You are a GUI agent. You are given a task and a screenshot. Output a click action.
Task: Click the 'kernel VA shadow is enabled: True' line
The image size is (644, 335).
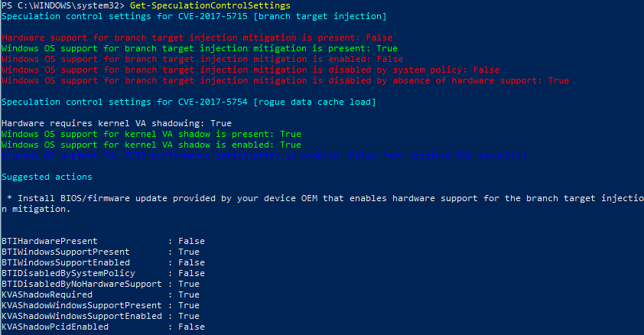coord(151,145)
